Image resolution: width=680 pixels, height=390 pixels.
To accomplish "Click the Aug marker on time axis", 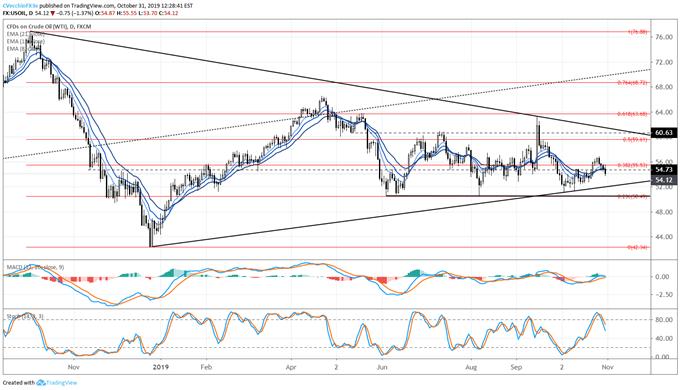I will click(x=471, y=367).
